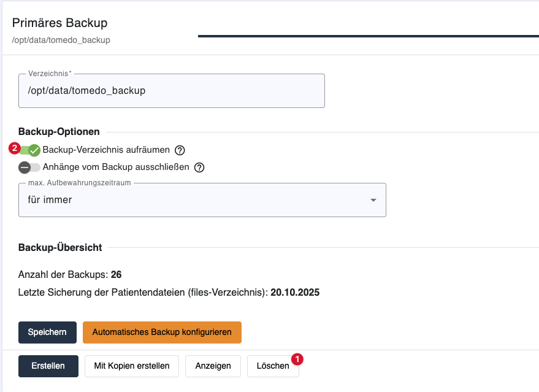Open help icon for Anhänge vom Backup ausschließen
This screenshot has height=392, width=539.
199,167
